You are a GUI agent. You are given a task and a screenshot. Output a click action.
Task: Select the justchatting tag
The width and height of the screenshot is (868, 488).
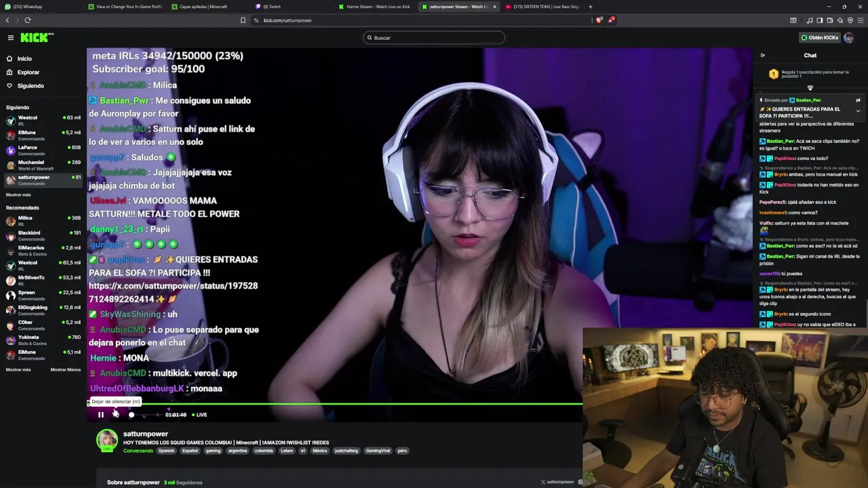click(347, 451)
